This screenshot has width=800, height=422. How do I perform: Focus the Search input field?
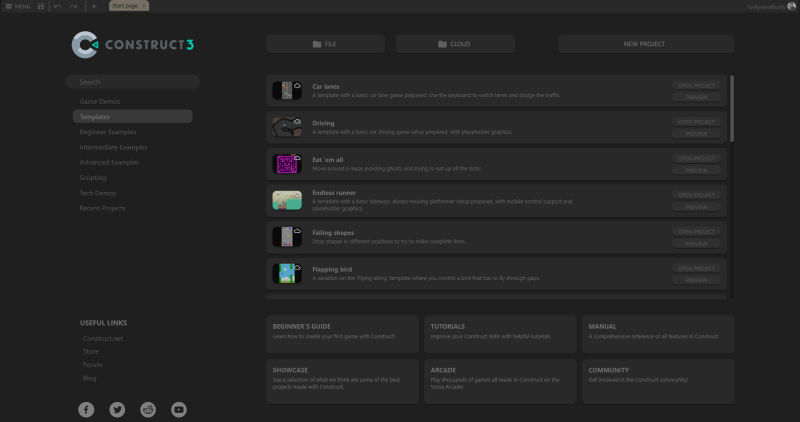click(x=133, y=82)
